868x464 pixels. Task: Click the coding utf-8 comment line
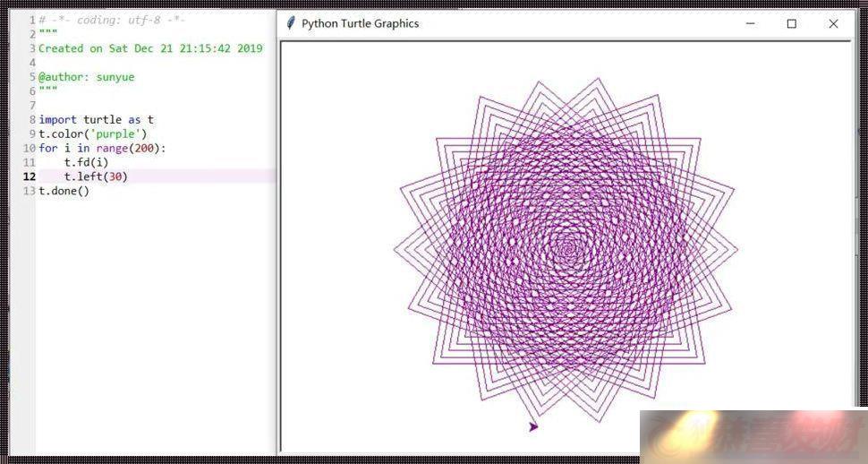click(x=112, y=20)
